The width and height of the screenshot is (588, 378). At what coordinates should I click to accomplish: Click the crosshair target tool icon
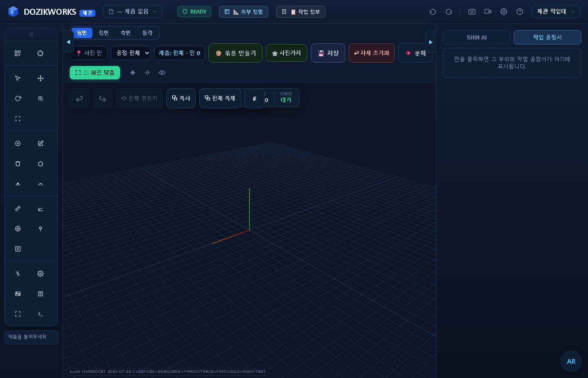[40, 53]
